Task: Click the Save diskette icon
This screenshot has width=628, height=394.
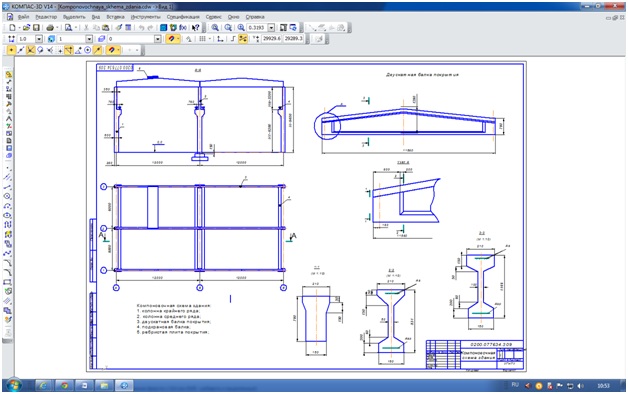Action: point(36,28)
